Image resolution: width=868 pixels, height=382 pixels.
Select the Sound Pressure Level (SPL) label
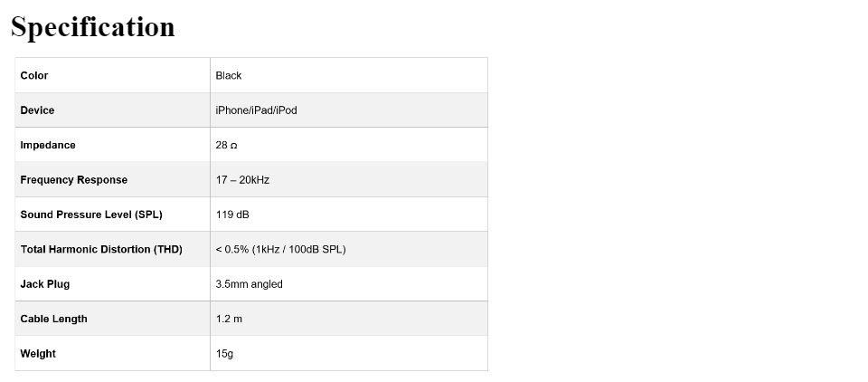coord(91,215)
